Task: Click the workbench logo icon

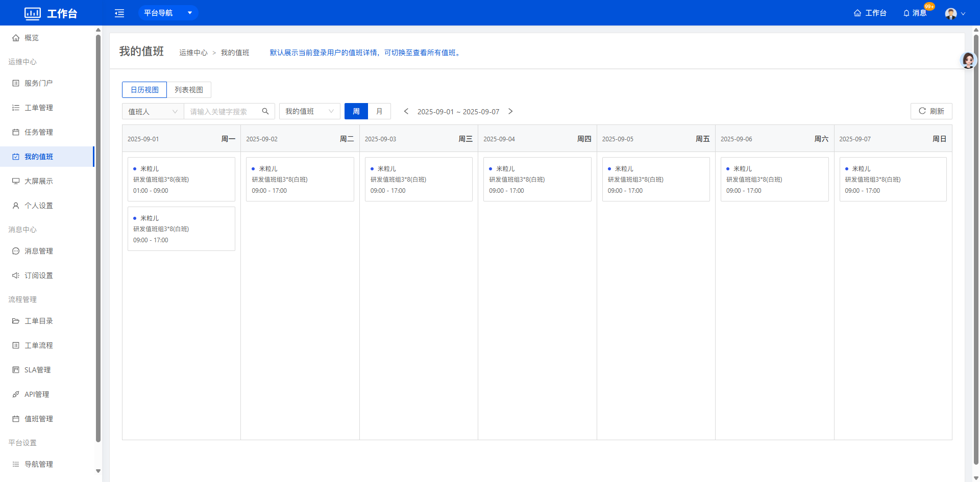Action: 33,13
